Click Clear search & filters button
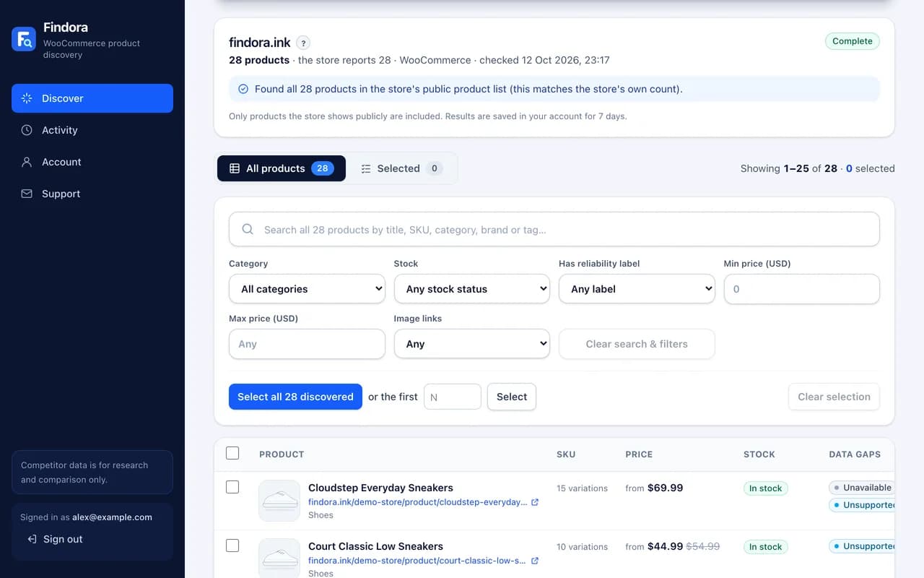 (637, 344)
